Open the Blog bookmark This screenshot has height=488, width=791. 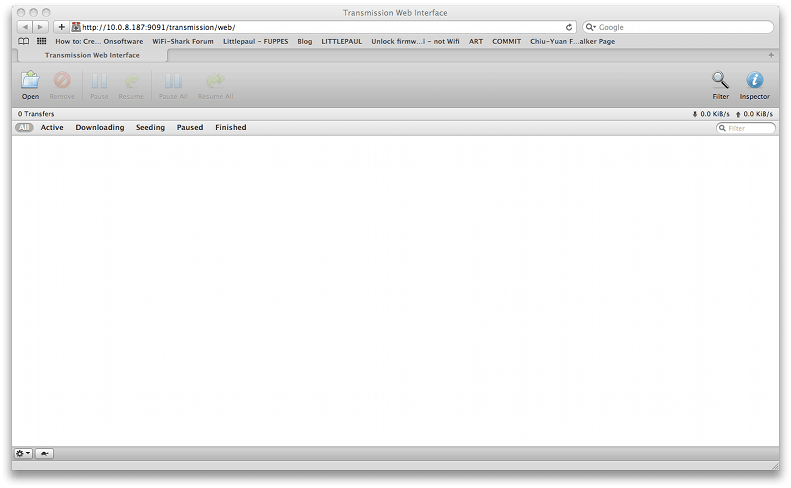[x=305, y=41]
